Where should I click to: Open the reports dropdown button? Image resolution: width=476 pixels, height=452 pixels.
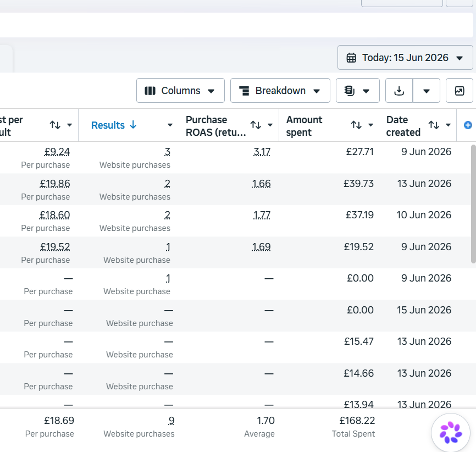pyautogui.click(x=358, y=91)
